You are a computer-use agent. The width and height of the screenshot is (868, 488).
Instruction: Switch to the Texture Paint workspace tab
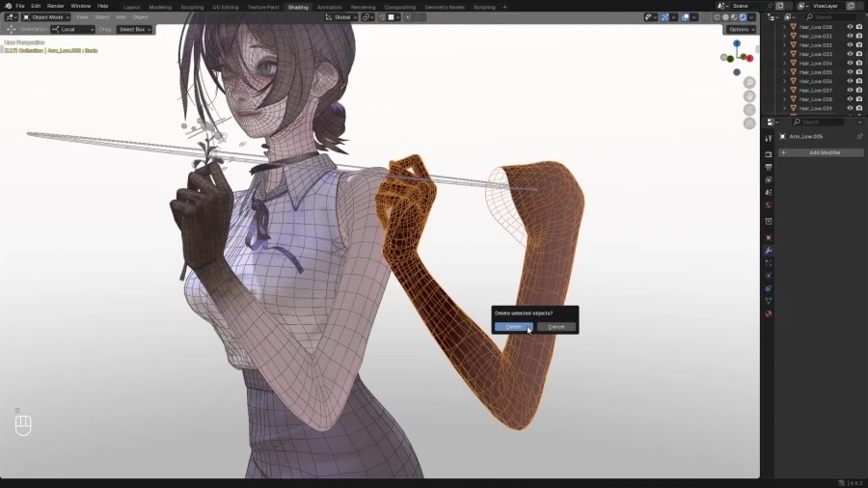coord(263,7)
